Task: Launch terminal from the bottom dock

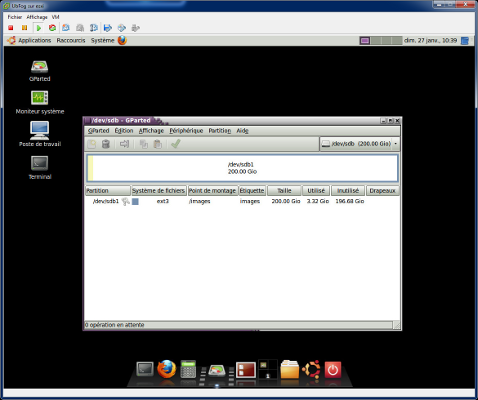Action: (145, 369)
